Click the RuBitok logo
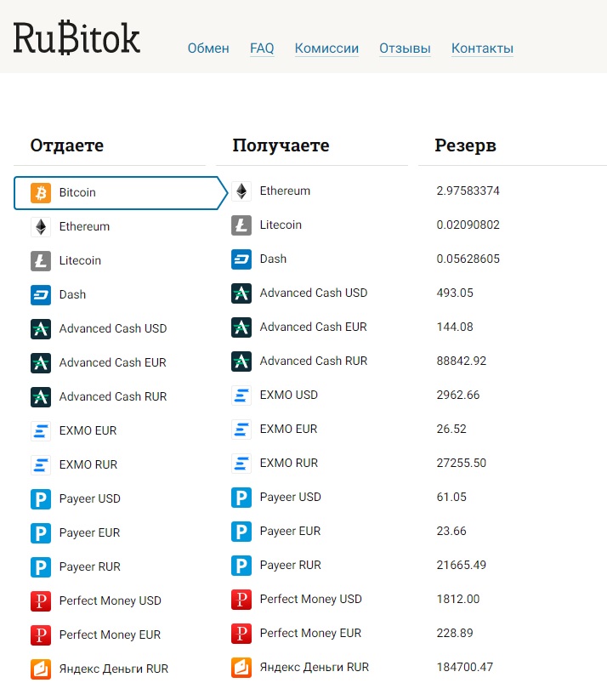Viewport: 607px width, 700px height. click(x=77, y=38)
